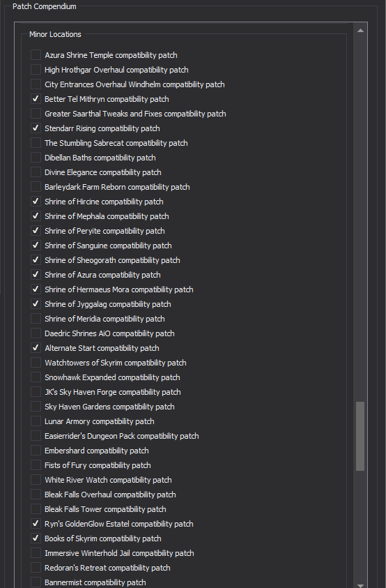Image resolution: width=386 pixels, height=588 pixels.
Task: Disable Stendarr Rising compatibility patch
Action: point(36,128)
